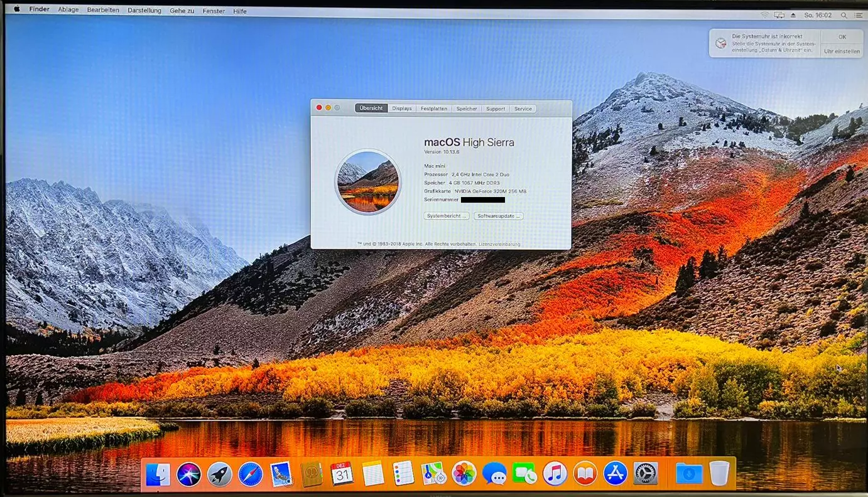Click the Wi-Fi status icon in menu bar
Image resolution: width=868 pixels, height=497 pixels.
(764, 14)
